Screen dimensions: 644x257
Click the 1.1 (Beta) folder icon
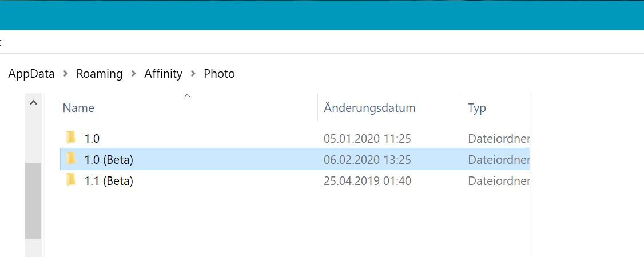(x=71, y=180)
